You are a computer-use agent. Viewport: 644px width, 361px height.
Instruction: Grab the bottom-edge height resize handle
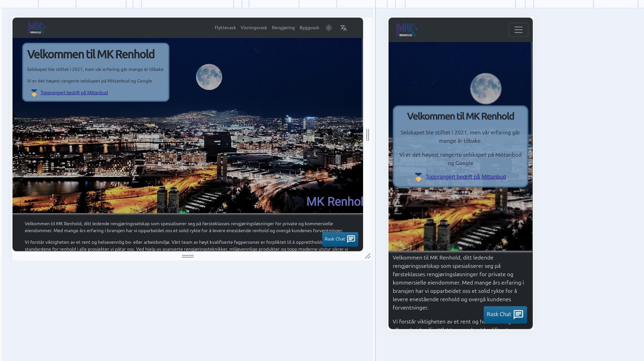click(x=188, y=256)
